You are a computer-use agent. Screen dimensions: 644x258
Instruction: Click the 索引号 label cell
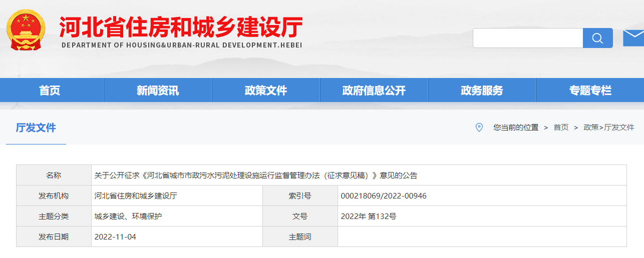[x=300, y=196]
